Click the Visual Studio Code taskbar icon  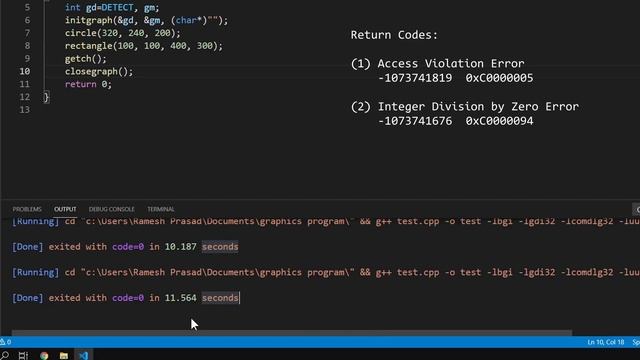[84, 355]
